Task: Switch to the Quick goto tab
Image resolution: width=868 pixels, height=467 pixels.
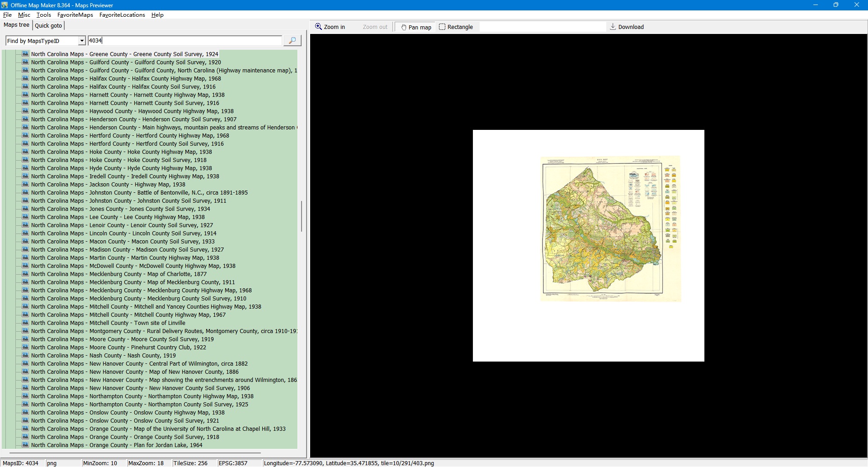Action: 48,25
